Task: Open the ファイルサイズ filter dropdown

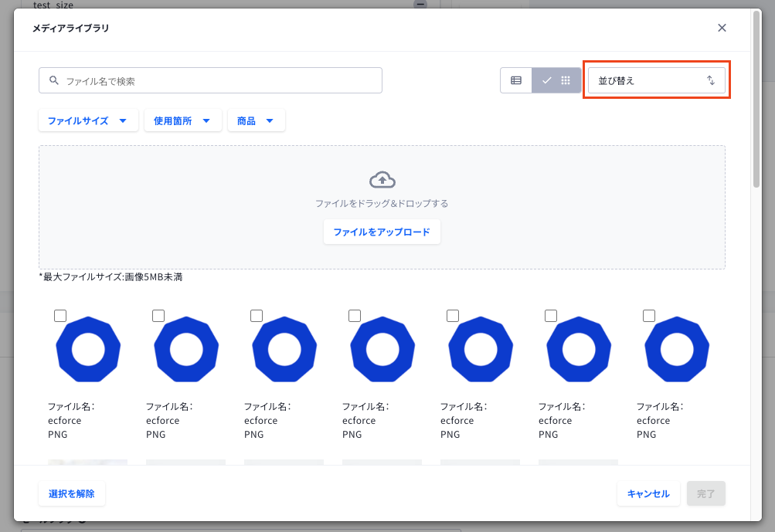Action: point(88,120)
